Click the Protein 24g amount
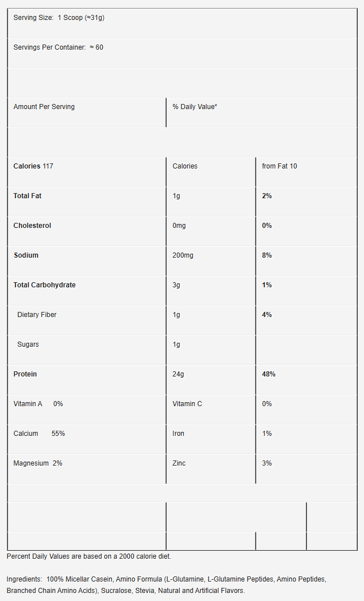This screenshot has width=364, height=601. [178, 374]
